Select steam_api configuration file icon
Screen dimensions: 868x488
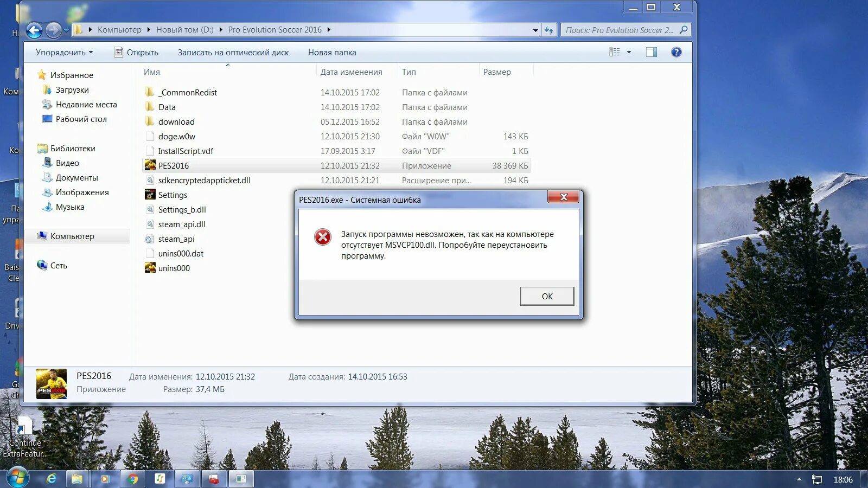click(x=150, y=239)
